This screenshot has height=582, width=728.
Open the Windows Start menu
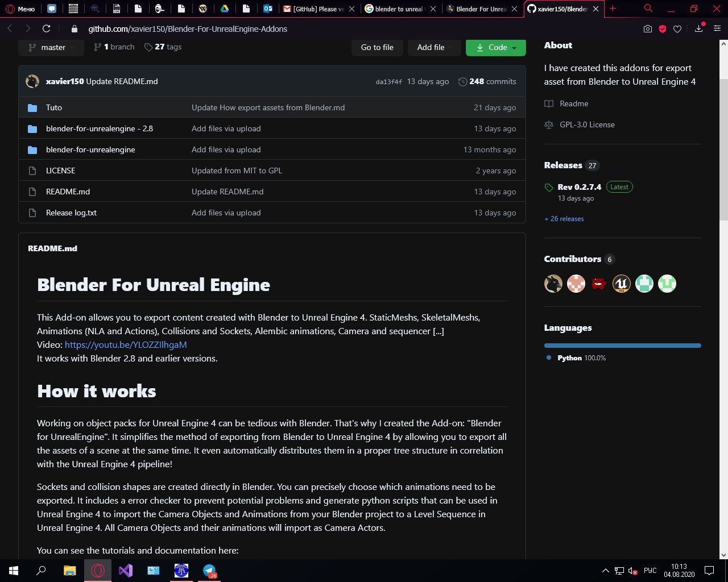coord(14,571)
